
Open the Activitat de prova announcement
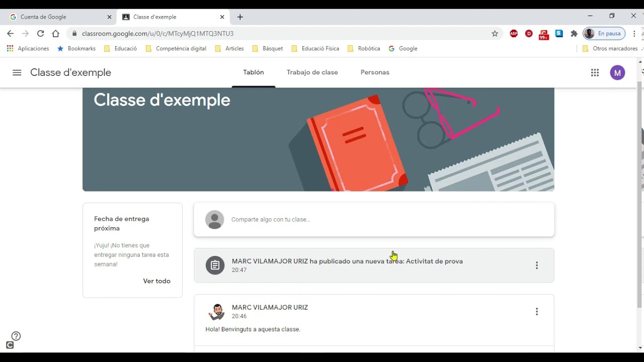point(374,265)
